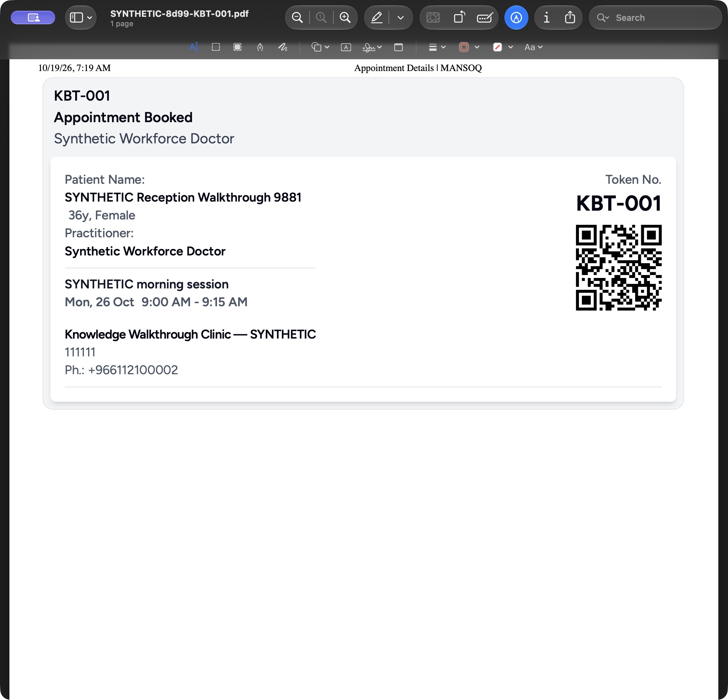Click the Zoom Out magnifier
Screen dimensions: 728x700
click(x=297, y=17)
